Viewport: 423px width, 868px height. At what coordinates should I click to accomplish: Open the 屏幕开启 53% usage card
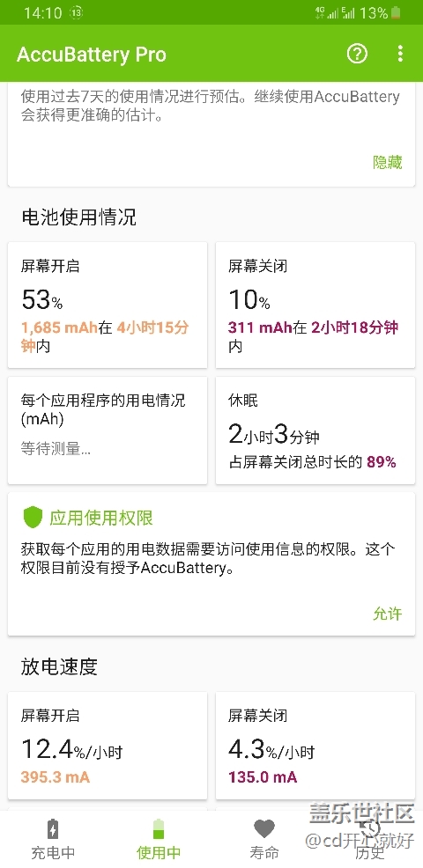[108, 305]
